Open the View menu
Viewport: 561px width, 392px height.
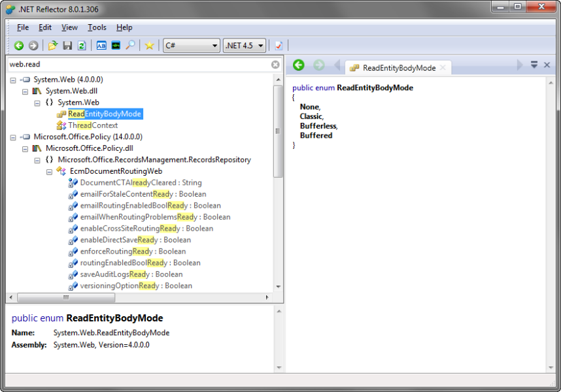tap(69, 27)
